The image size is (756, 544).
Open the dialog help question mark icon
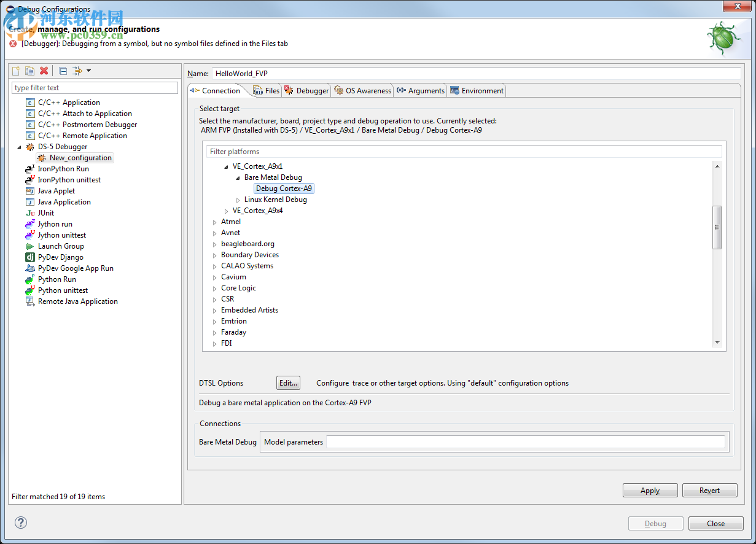click(x=21, y=523)
